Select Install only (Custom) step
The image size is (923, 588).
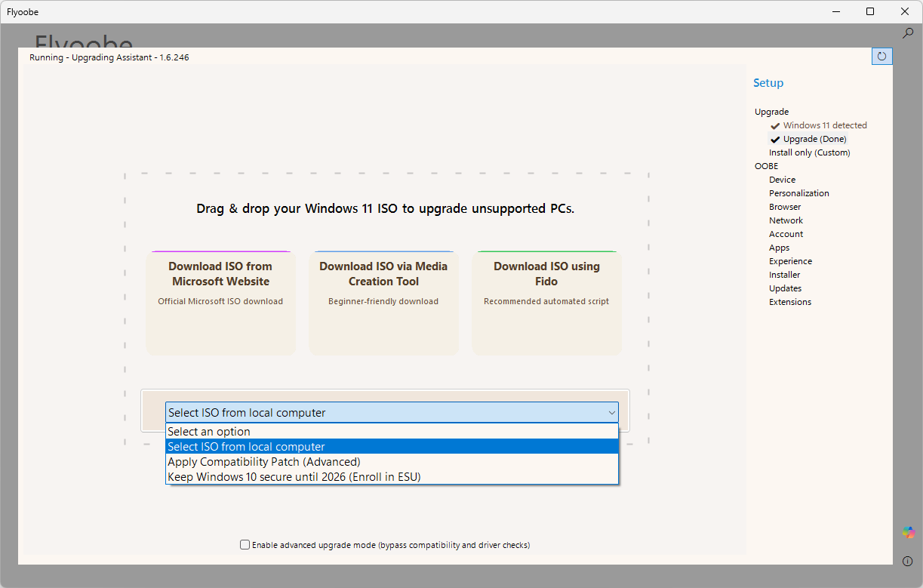(x=809, y=152)
